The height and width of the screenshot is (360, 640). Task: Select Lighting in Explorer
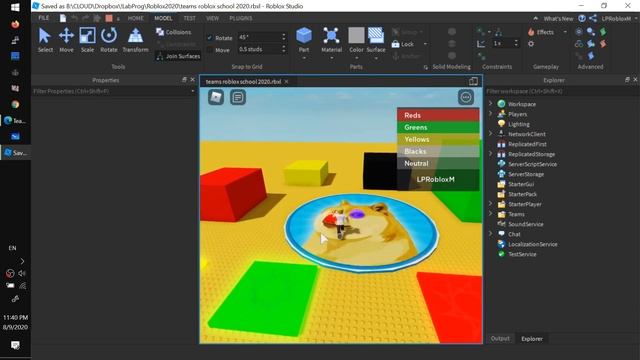coord(518,124)
